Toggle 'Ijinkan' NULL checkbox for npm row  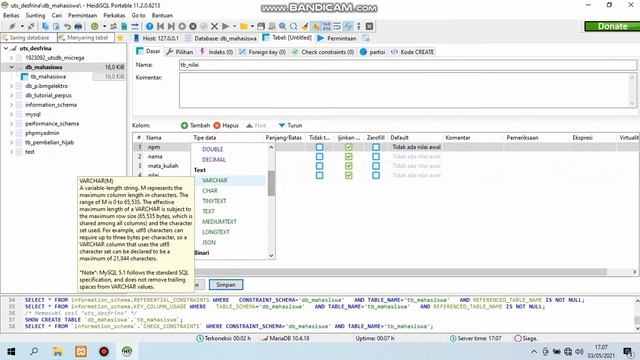(x=349, y=147)
